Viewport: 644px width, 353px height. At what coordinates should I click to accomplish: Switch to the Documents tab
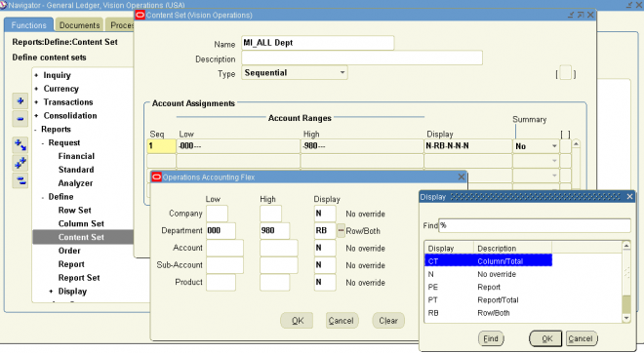[79, 25]
